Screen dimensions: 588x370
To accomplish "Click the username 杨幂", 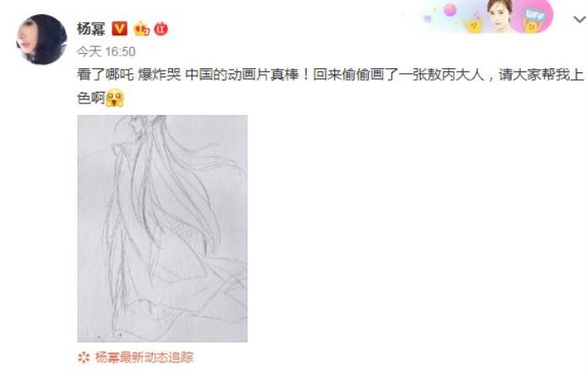I will coord(91,29).
